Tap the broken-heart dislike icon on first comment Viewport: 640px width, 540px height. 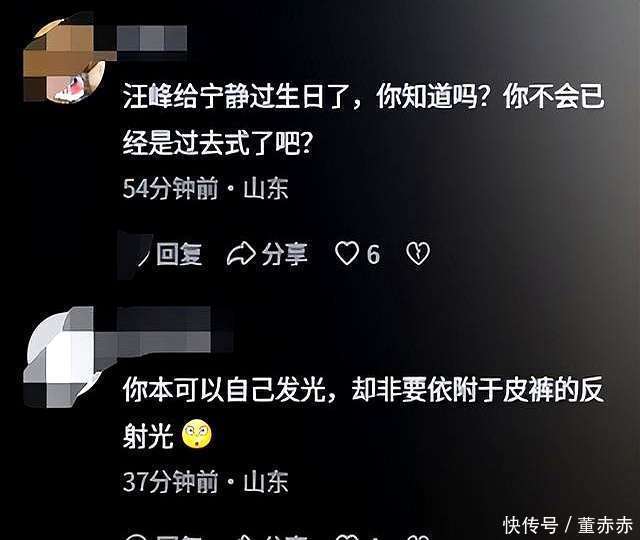[418, 253]
